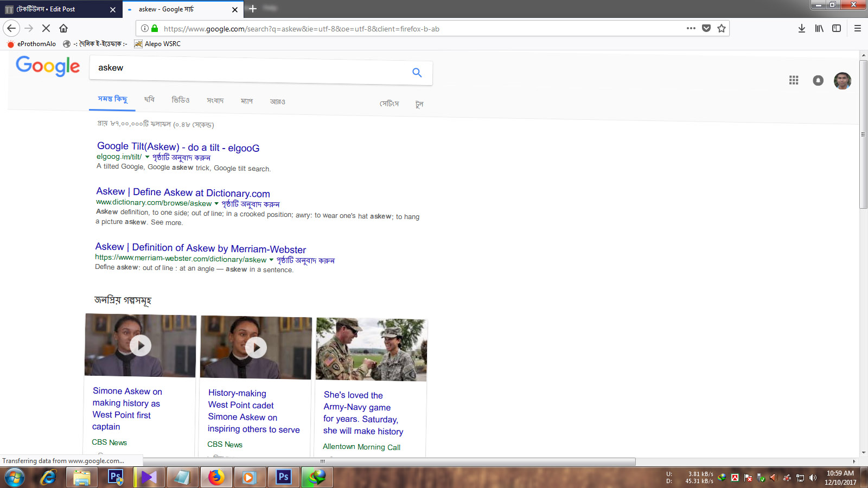
Task: Open the সংবাদ (News) search tab
Action: tap(215, 100)
